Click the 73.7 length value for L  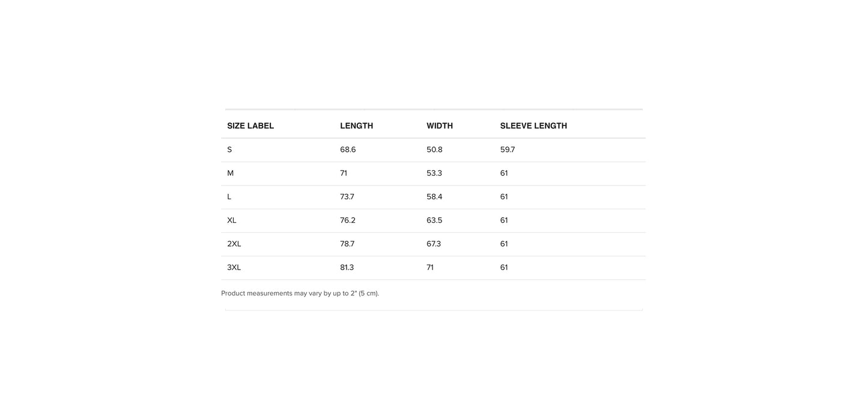tap(347, 197)
